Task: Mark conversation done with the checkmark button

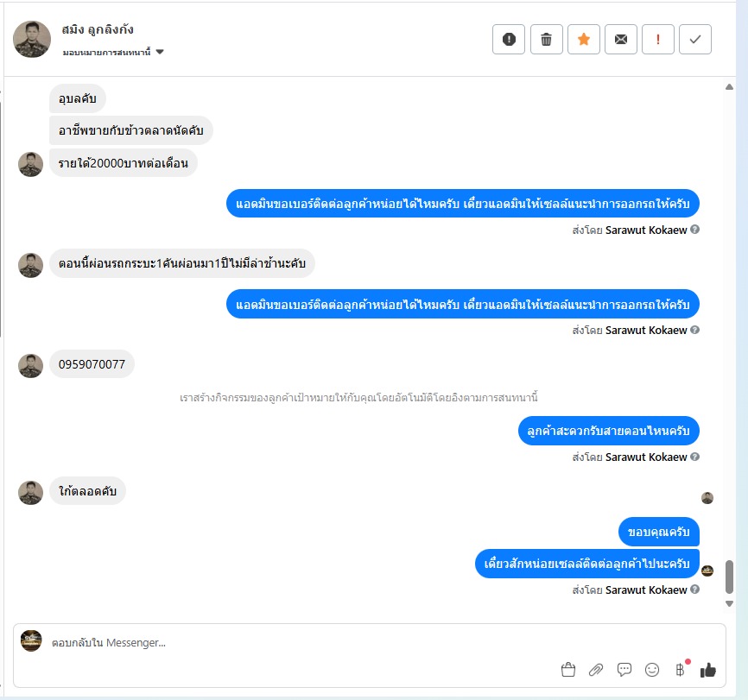Action: click(x=695, y=39)
